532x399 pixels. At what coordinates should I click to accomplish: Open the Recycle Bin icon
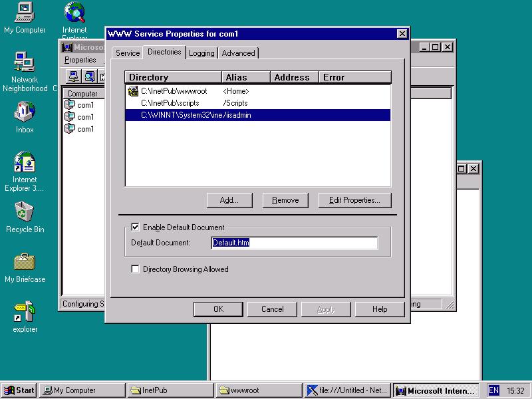pyautogui.click(x=25, y=212)
